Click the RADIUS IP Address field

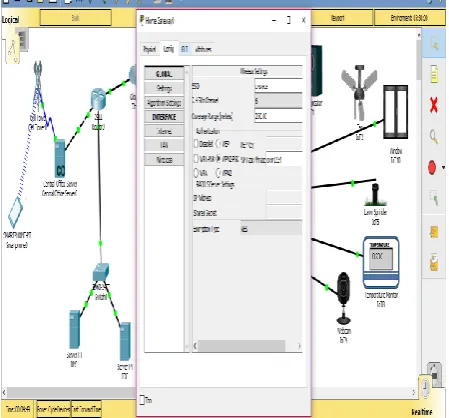point(284,197)
